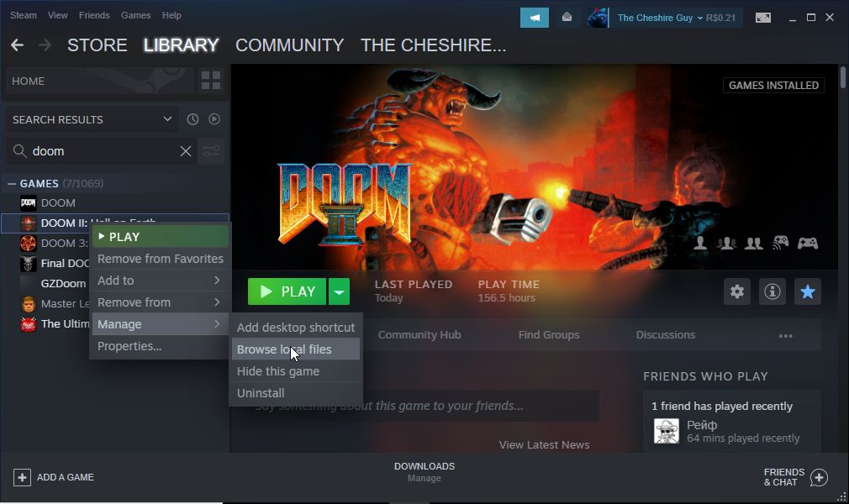This screenshot has height=504, width=849.
Task: Click the single-player feature icon
Action: point(700,243)
